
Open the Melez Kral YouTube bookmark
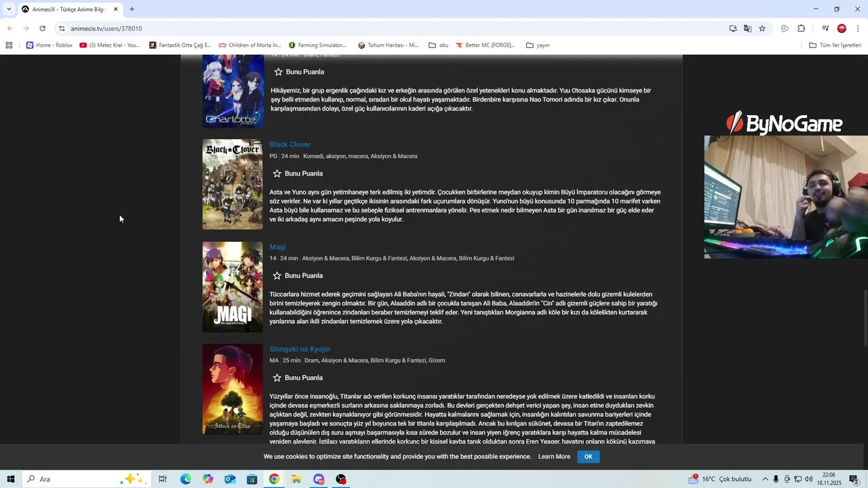pos(110,45)
